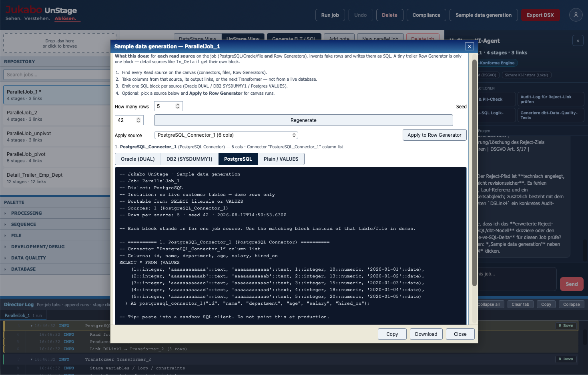
Task: Download the generated SQL
Action: [x=426, y=334]
